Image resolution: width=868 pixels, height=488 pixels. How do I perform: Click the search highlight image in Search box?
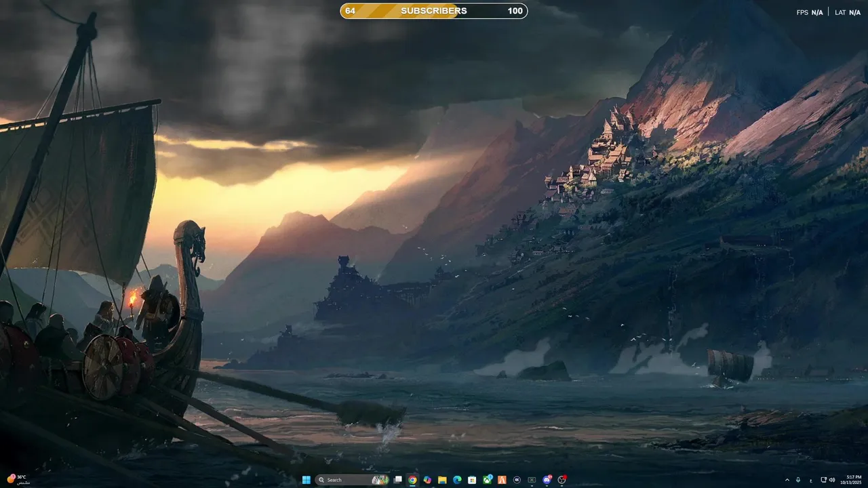[380, 480]
